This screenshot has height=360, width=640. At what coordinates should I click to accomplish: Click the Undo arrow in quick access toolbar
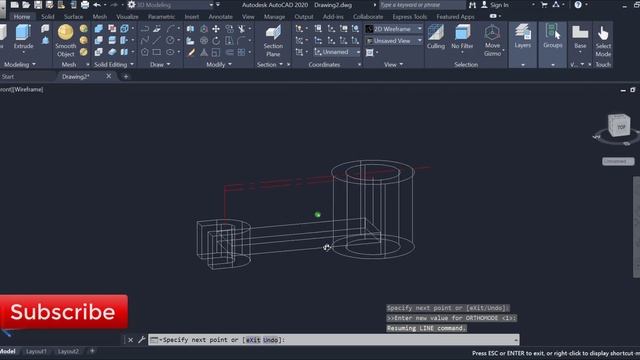pos(97,5)
